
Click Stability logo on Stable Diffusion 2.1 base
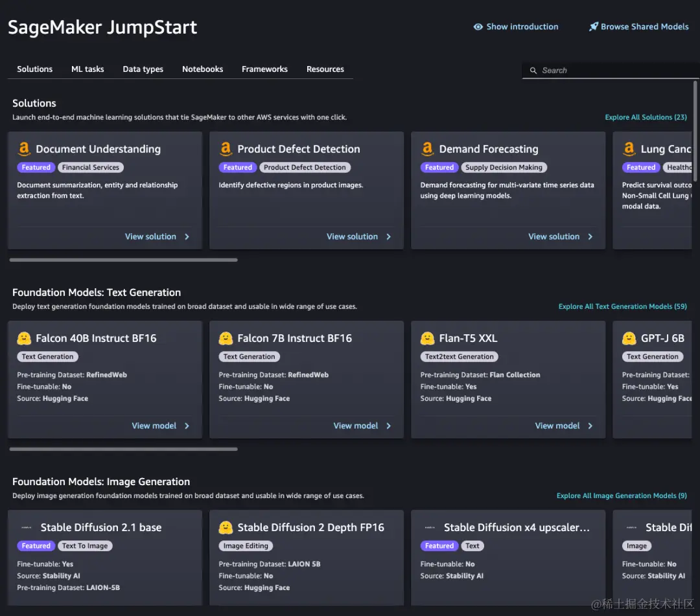27,528
